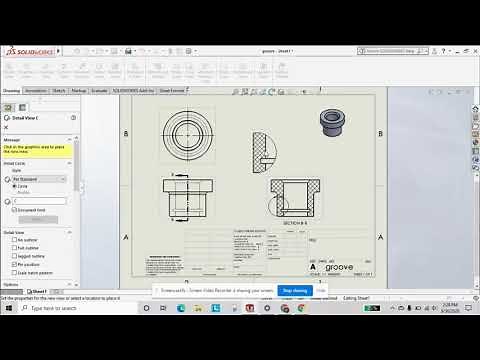Enable the No outline checkbox
The height and width of the screenshot is (360, 480).
pyautogui.click(x=14, y=240)
